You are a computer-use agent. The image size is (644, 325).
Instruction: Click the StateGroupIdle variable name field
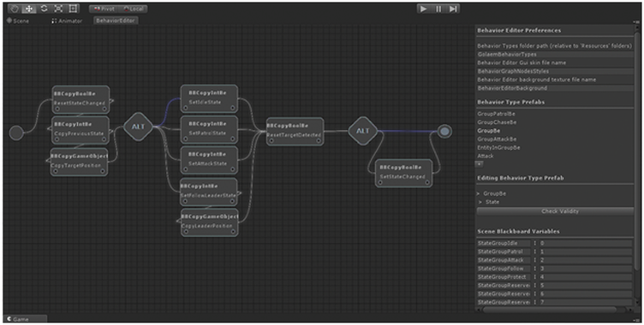tap(504, 243)
